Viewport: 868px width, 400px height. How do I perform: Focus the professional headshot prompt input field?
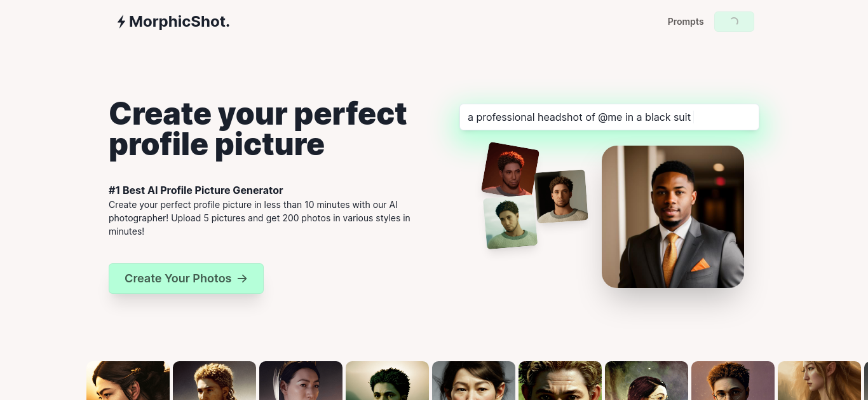click(609, 117)
